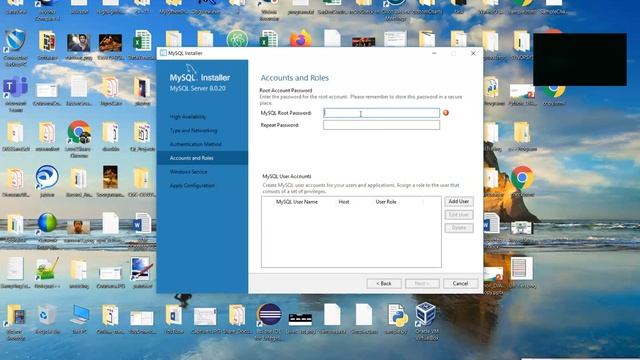The image size is (640, 360).
Task: Click the Host column header
Action: tap(344, 202)
